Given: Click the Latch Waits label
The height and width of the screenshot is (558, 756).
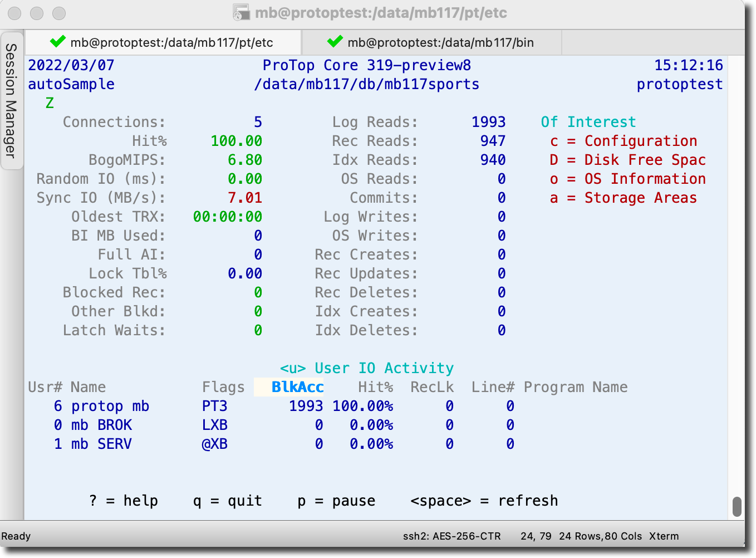Looking at the screenshot, I should pos(114,331).
